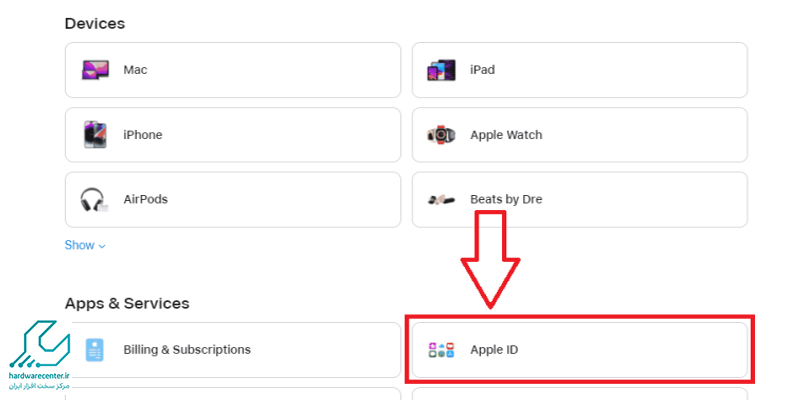Image resolution: width=800 pixels, height=400 pixels.
Task: Click the hardwarecenter.ir logo
Action: click(40, 355)
